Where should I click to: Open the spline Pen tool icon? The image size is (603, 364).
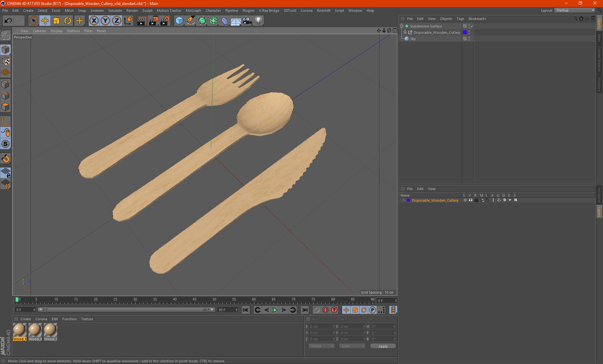coord(191,21)
